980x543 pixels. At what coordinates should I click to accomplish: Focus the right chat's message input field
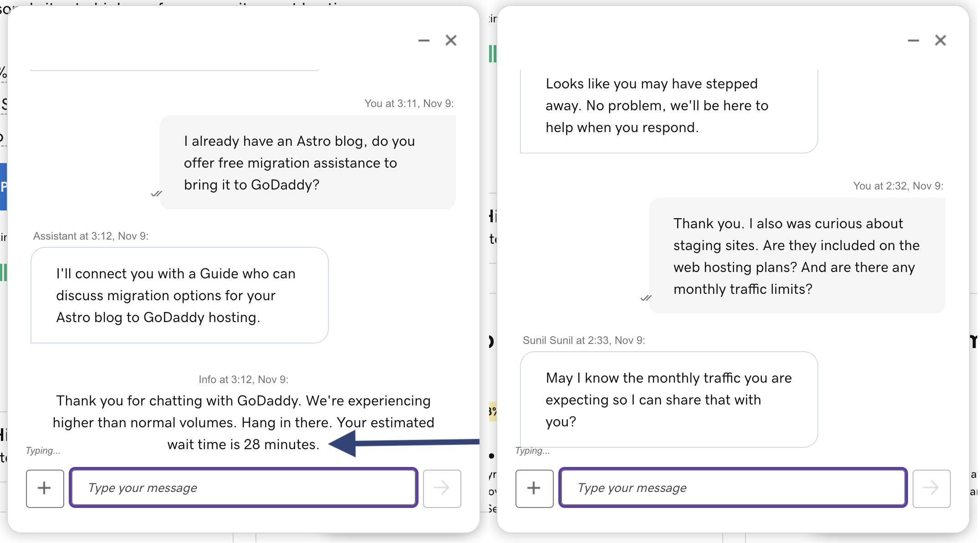coord(733,488)
